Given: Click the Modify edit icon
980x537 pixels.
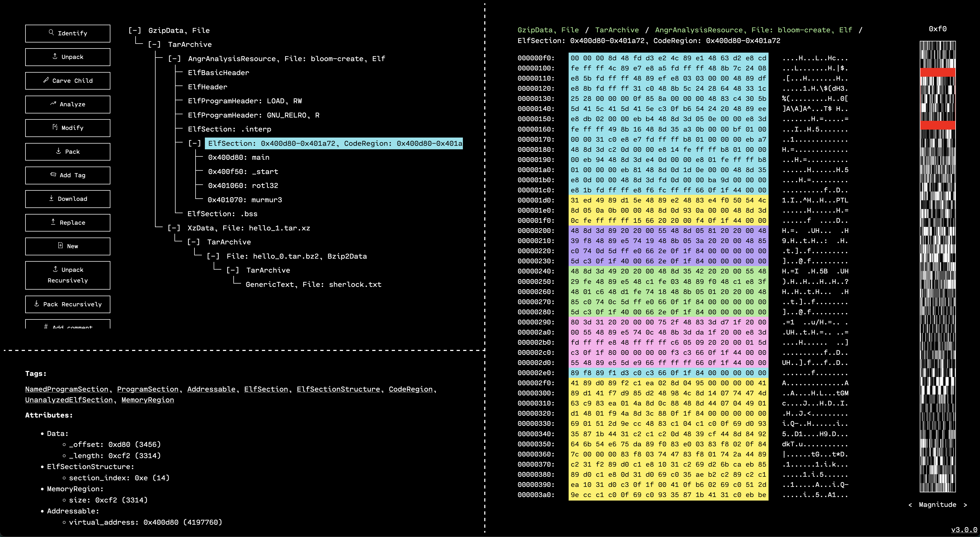Looking at the screenshot, I should click(x=55, y=127).
